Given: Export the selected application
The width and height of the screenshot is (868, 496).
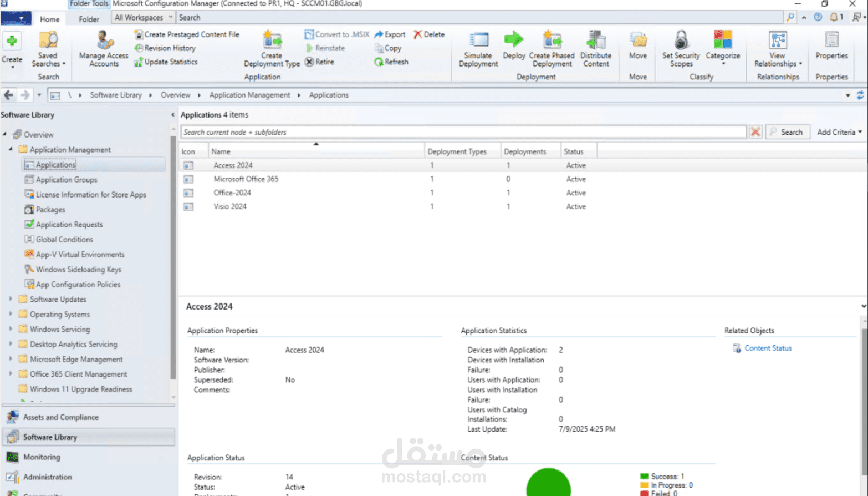Looking at the screenshot, I should click(390, 34).
